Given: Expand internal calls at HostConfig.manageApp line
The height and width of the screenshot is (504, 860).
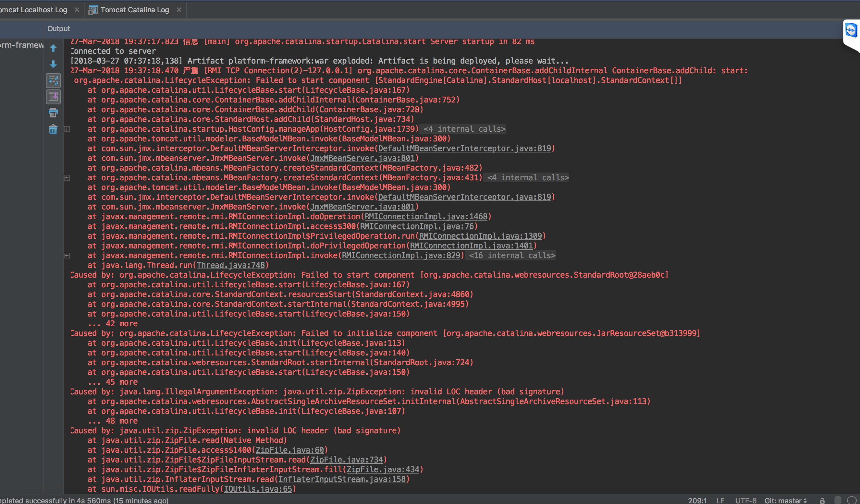Looking at the screenshot, I should point(67,129).
